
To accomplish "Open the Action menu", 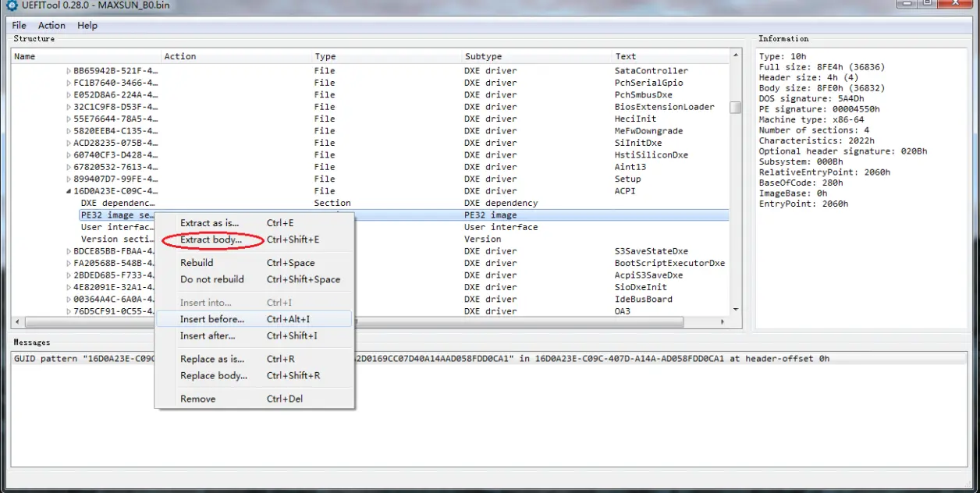I will (x=51, y=25).
